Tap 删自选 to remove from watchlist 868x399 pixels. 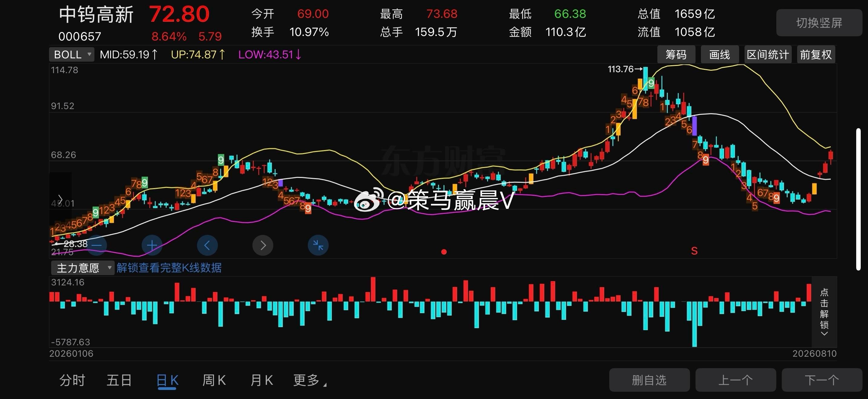(649, 380)
